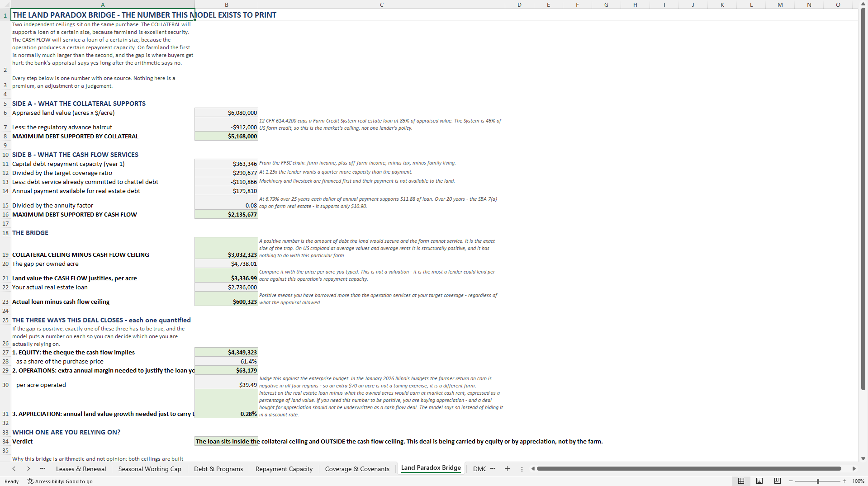Click the vertical scrollbar thumb
The image size is (868, 486).
pos(863,199)
